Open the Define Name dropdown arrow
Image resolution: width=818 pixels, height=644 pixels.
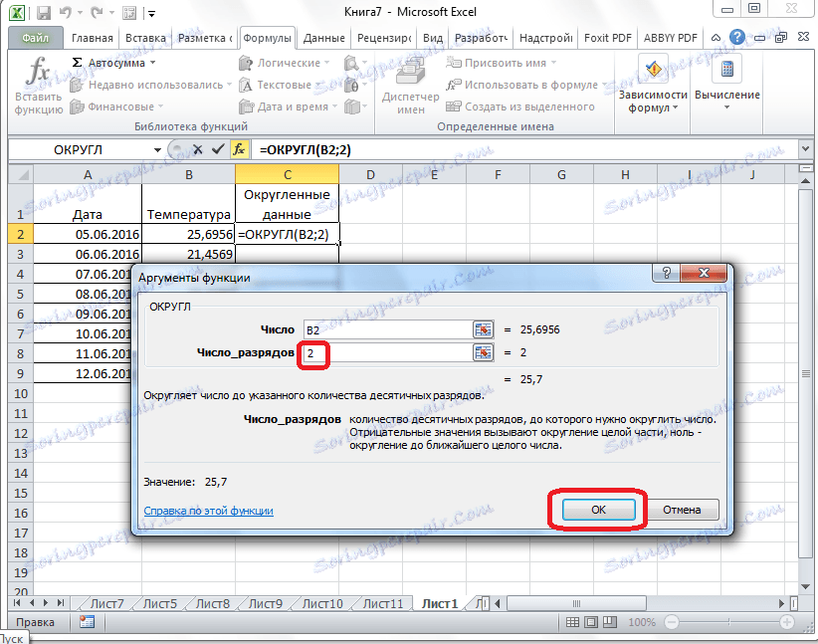pos(553,63)
